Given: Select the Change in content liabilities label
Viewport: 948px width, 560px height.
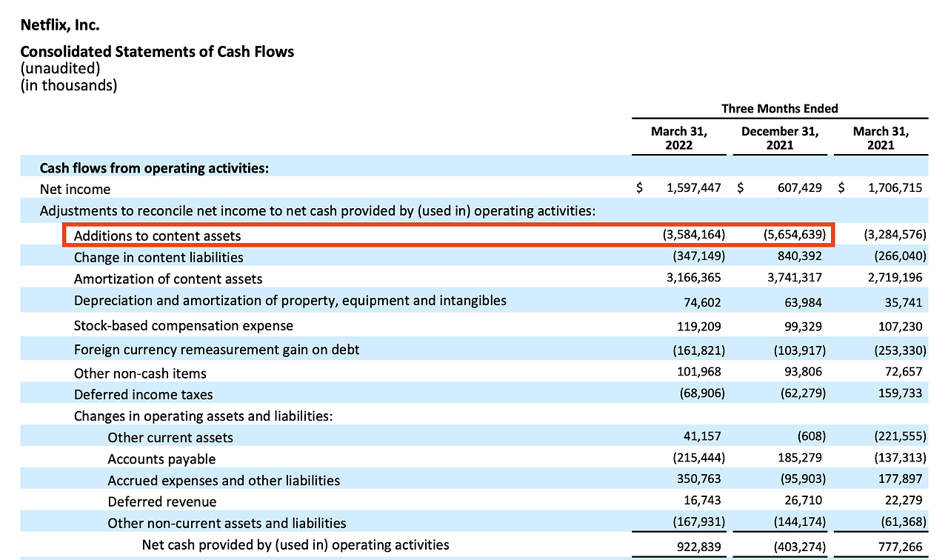Looking at the screenshot, I should point(158,257).
